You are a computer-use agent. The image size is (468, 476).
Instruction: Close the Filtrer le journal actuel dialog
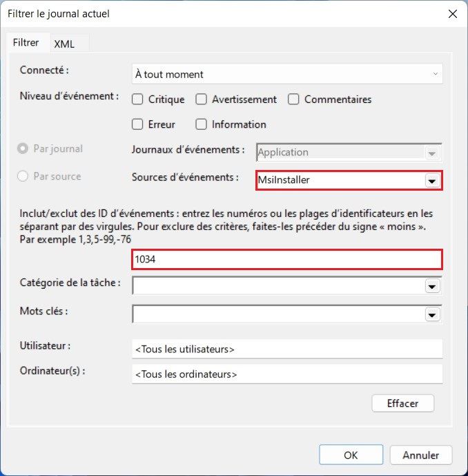coord(453,14)
